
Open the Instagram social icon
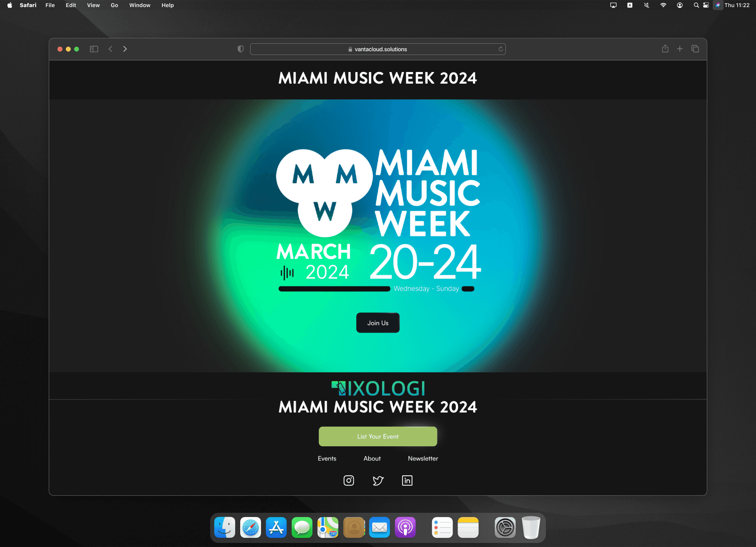click(348, 480)
